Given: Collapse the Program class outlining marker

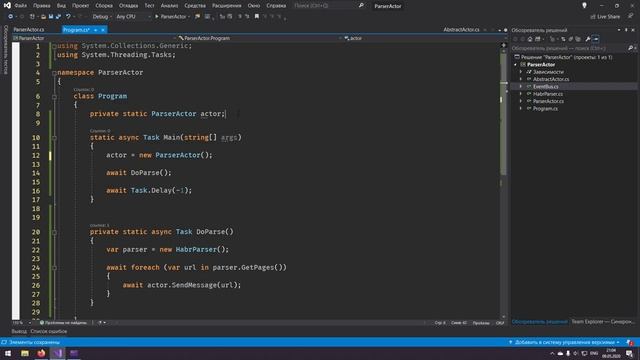Looking at the screenshot, I should point(54,97).
